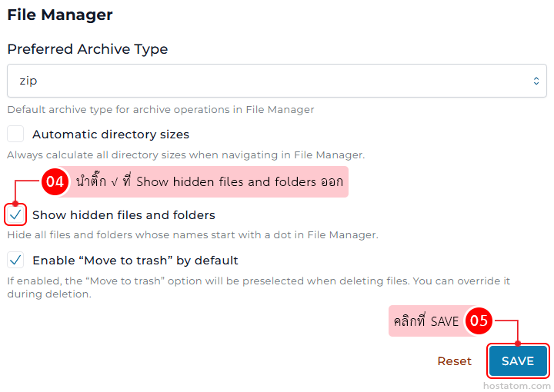Viewport: 554px width, 392px height.
Task: Click the Enable "Move to trash" by default label
Action: click(x=135, y=261)
